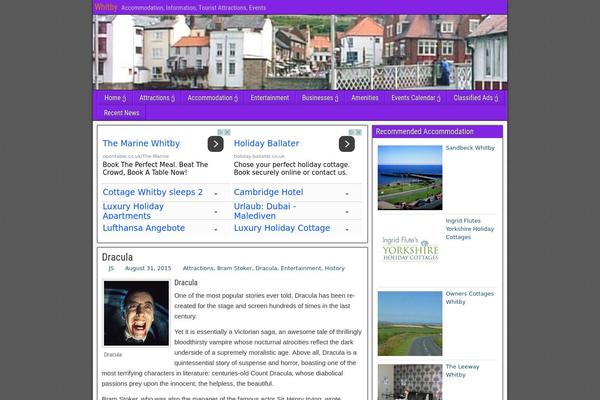
Task: Open The Marine Whitby ad link
Action: (x=141, y=144)
